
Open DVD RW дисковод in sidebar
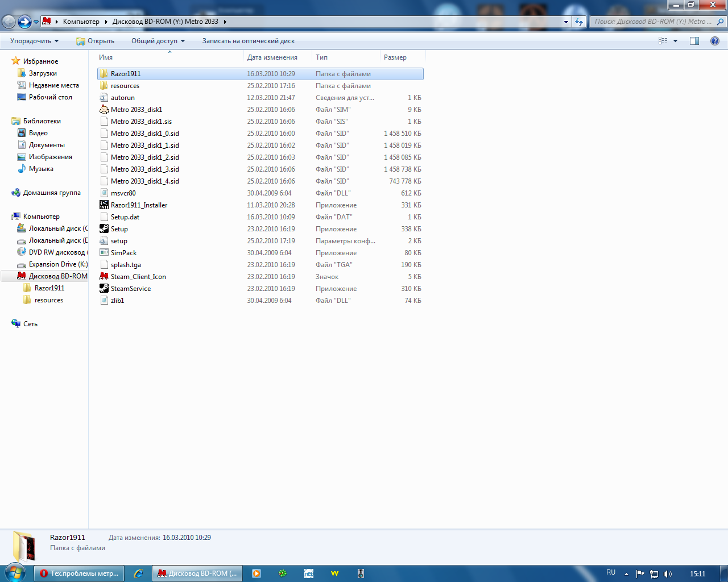[x=57, y=252]
